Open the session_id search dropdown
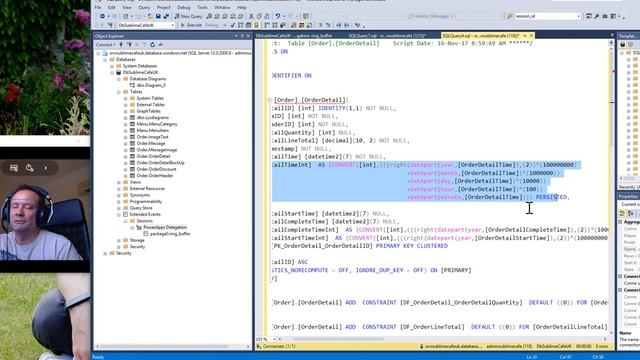This screenshot has height=360, width=640. point(579,16)
